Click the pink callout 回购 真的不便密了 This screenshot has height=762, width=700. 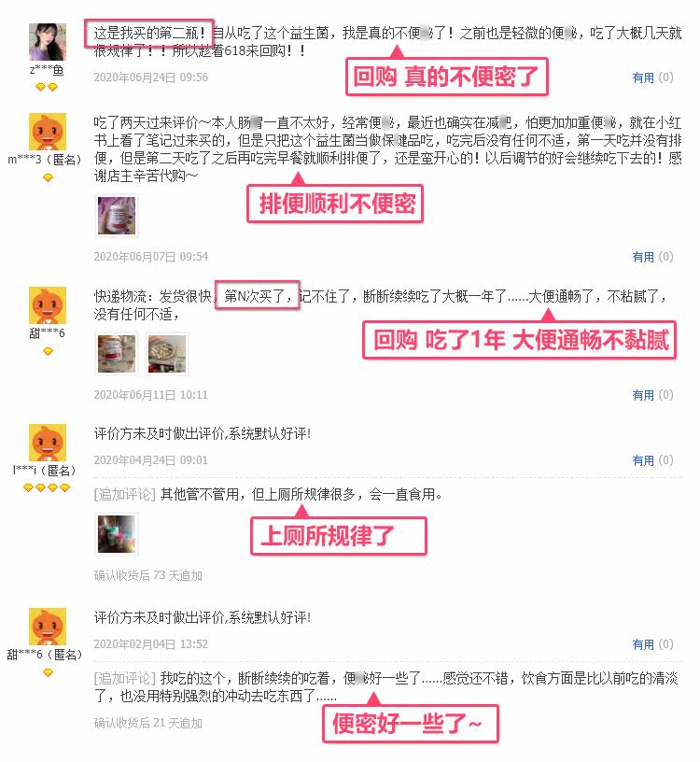coord(446,77)
